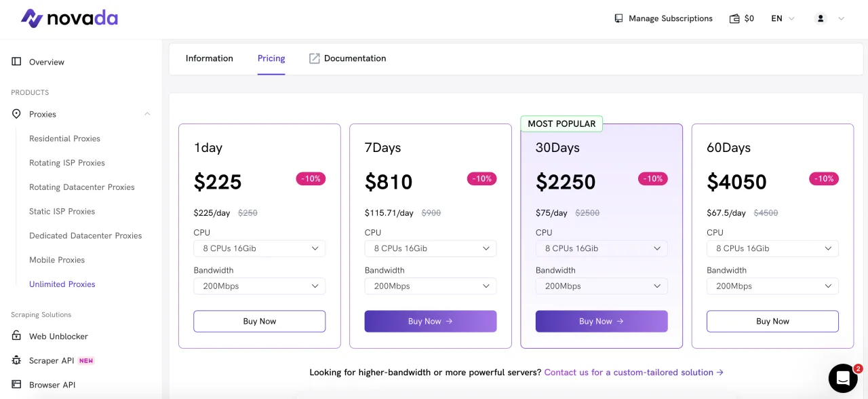Collapse the Proxies sidebar section
The width and height of the screenshot is (868, 399).
tap(147, 114)
